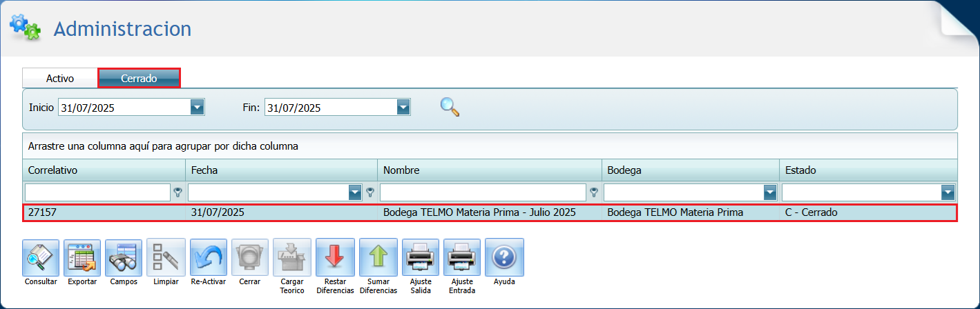Select the Cerrado tab
980x309 pixels.
pyautogui.click(x=139, y=78)
